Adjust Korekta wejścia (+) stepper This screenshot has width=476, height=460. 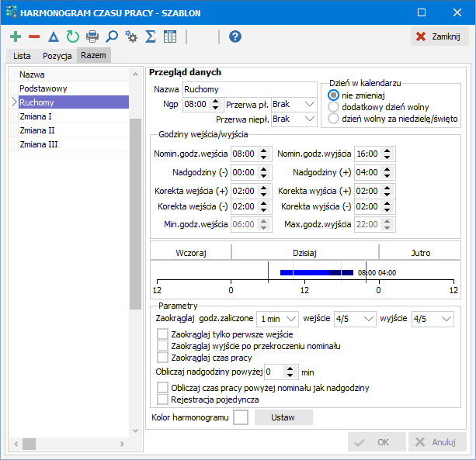click(264, 191)
